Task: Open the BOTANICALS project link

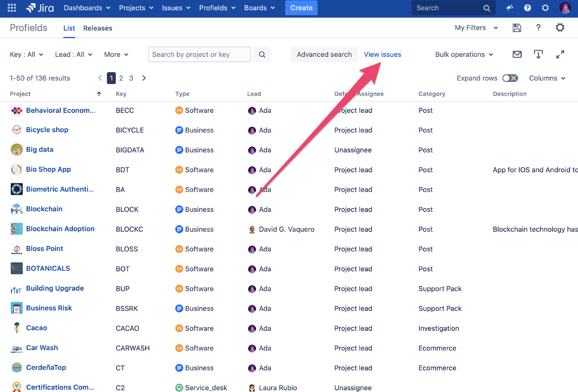Action: point(48,268)
